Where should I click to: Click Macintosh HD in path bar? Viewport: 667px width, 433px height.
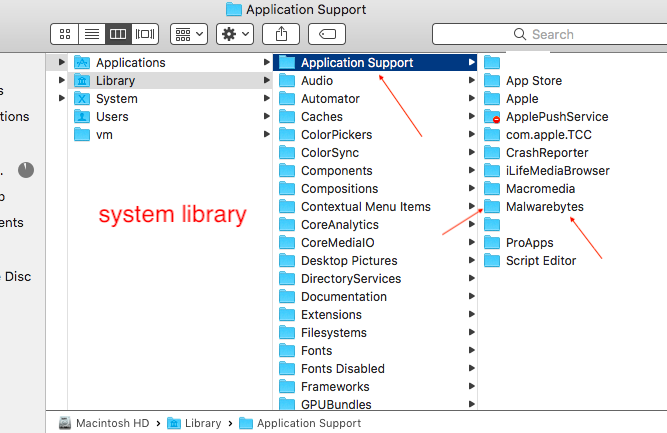(104, 423)
